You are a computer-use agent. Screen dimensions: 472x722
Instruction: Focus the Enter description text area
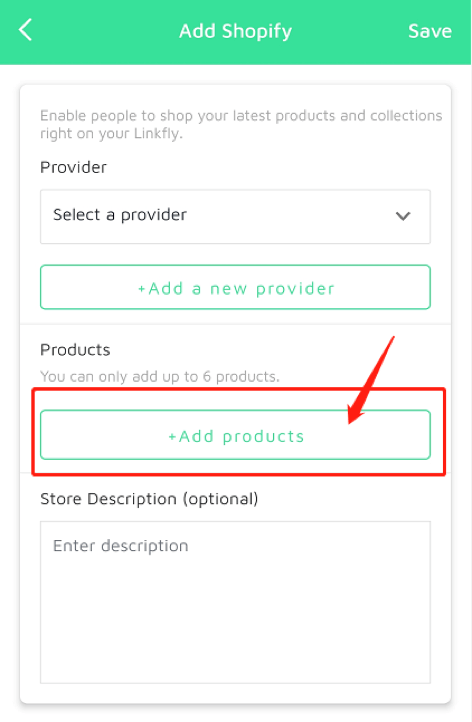pyautogui.click(x=235, y=602)
